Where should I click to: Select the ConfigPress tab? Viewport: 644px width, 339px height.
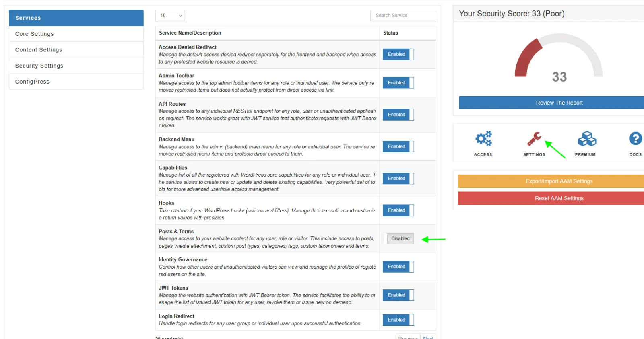click(32, 81)
